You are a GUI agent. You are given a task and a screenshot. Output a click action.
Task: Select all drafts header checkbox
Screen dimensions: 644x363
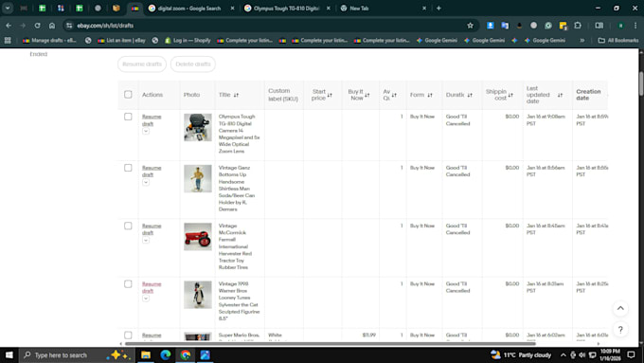128,95
